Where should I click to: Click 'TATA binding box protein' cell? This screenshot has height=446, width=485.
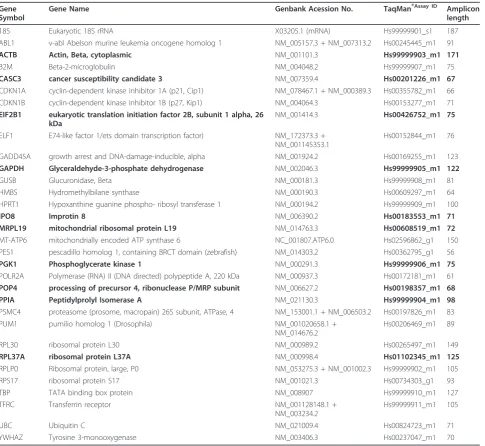point(91,393)
